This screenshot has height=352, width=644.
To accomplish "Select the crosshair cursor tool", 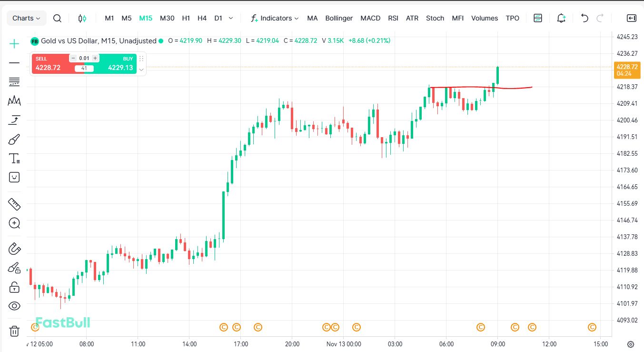I will pyautogui.click(x=14, y=44).
